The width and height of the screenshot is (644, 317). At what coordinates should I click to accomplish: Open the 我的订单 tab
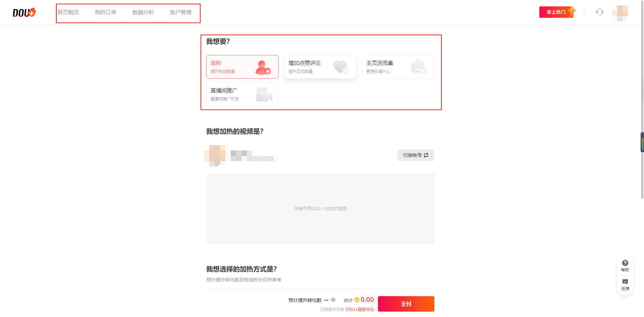tap(106, 12)
